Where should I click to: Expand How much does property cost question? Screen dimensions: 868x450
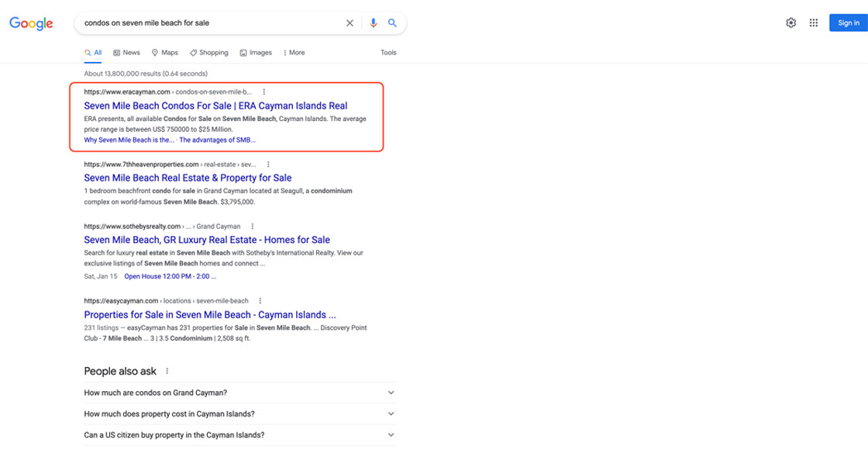pos(240,414)
